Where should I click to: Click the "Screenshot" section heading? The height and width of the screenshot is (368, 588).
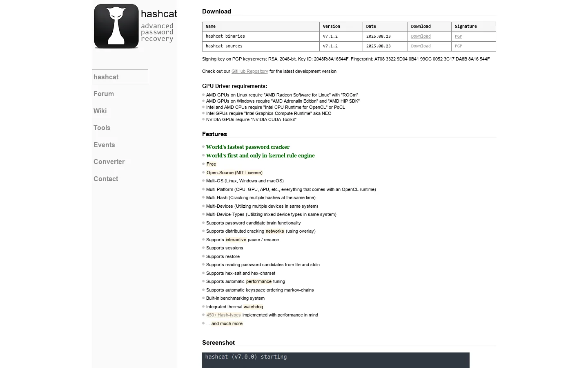[218, 343]
